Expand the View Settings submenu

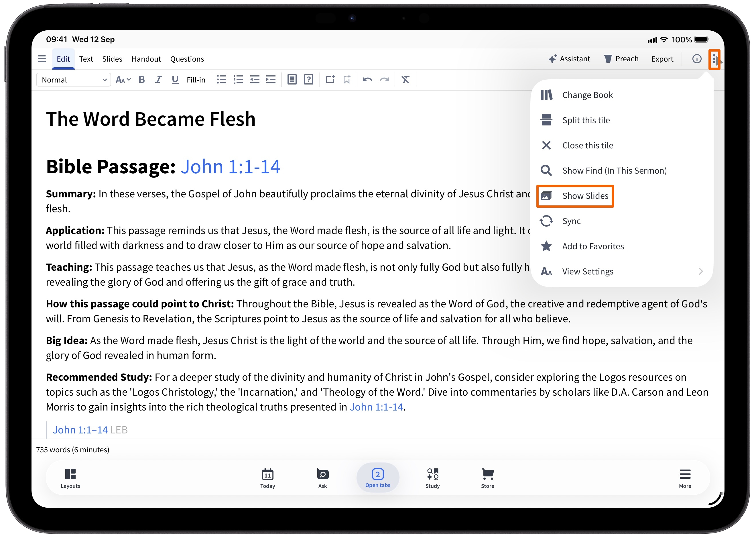pos(622,271)
